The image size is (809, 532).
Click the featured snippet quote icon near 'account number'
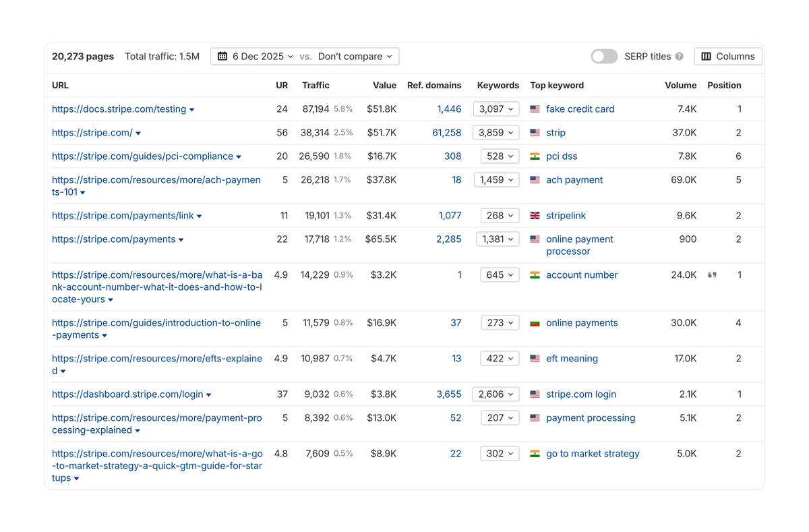point(712,274)
